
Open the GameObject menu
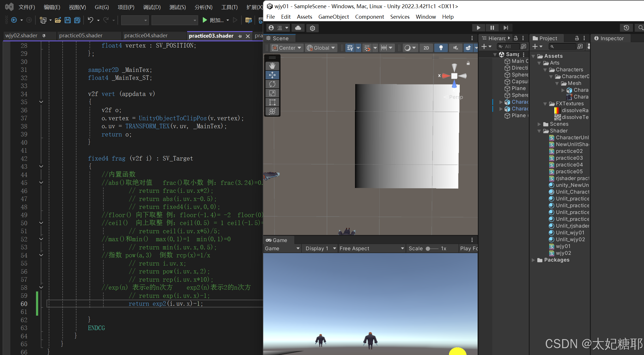(333, 17)
